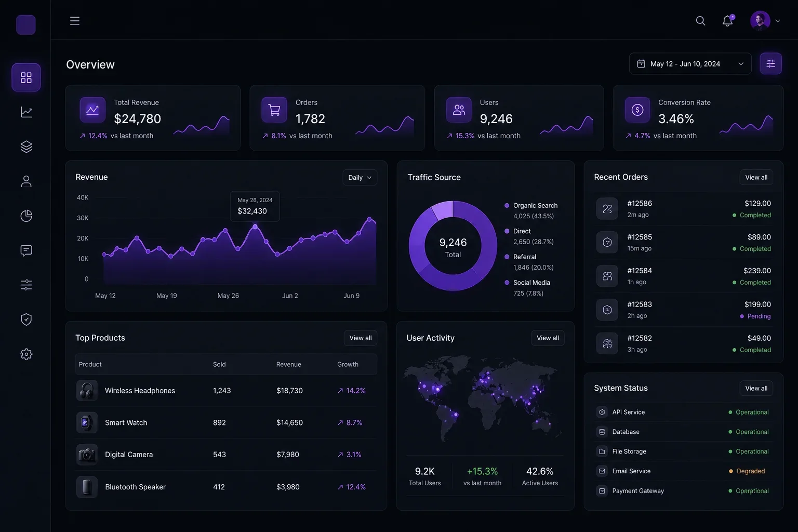The width and height of the screenshot is (798, 532).
Task: Select the Smart Watch product name
Action: (126, 423)
